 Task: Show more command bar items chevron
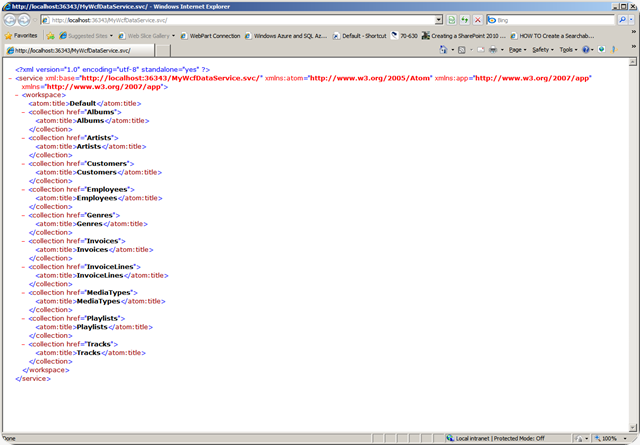[x=633, y=47]
